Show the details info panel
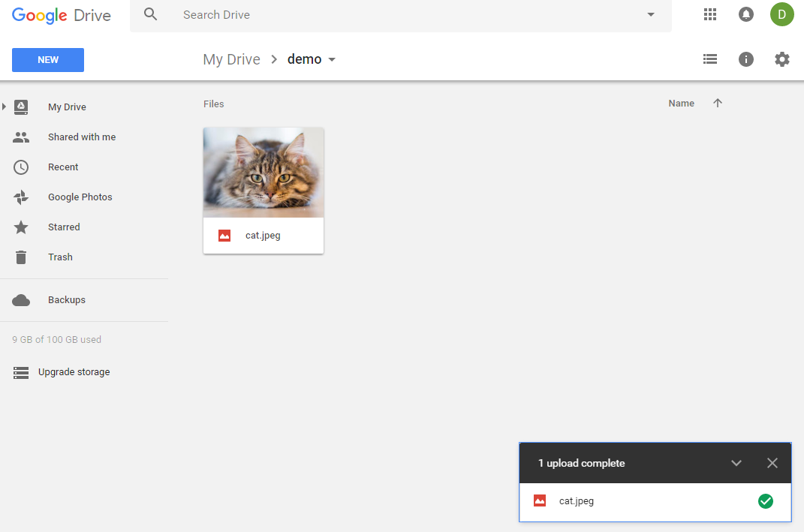This screenshot has width=804, height=532. tap(746, 59)
